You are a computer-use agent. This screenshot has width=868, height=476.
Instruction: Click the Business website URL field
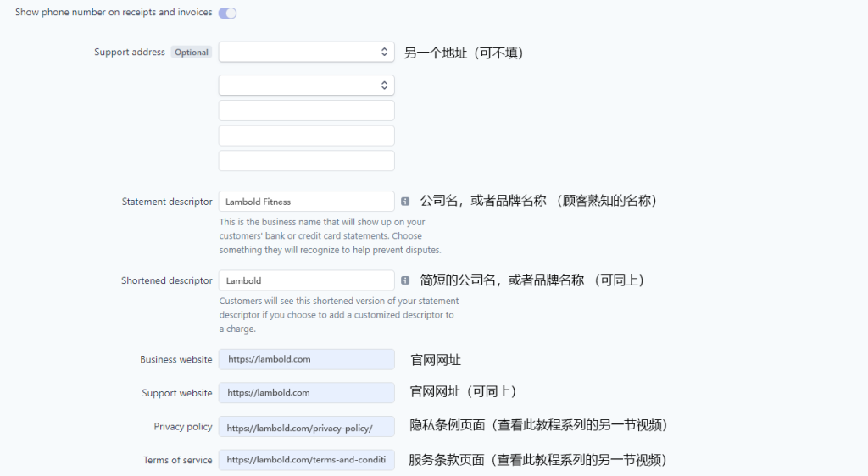coord(306,359)
